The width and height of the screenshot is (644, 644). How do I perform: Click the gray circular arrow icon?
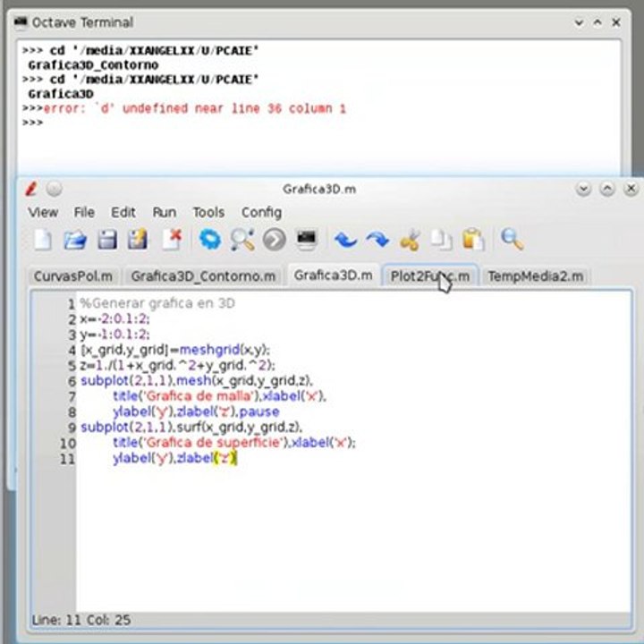click(275, 240)
